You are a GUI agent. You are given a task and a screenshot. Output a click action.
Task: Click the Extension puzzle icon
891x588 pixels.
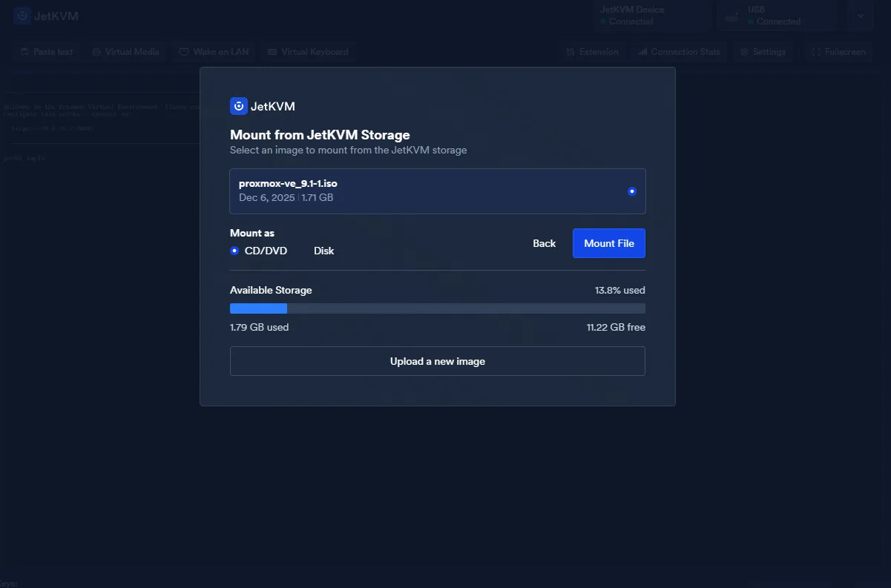click(x=570, y=52)
